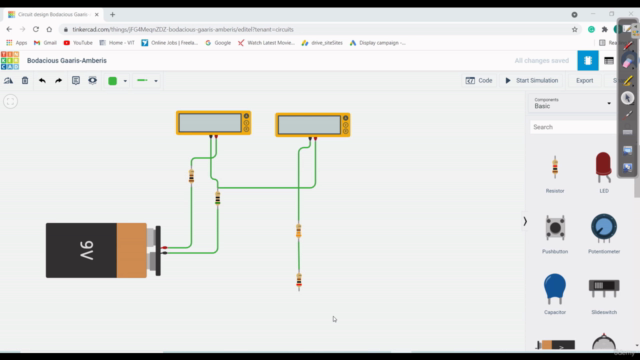Screen dimensions: 640x360
Task: Open wire color dropdown arrow
Action: point(125,81)
